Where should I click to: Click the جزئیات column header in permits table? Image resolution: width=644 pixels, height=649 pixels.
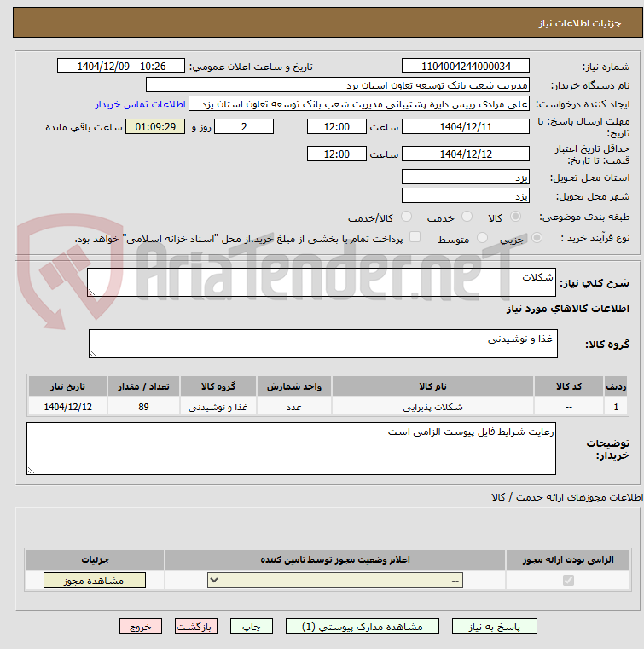click(95, 559)
